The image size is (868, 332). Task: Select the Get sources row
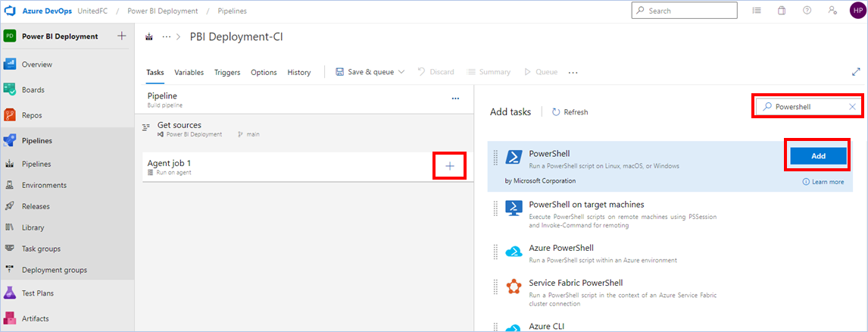(304, 129)
